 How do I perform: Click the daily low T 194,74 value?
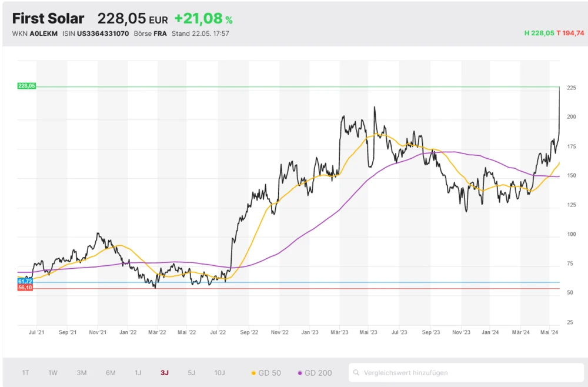(570, 34)
